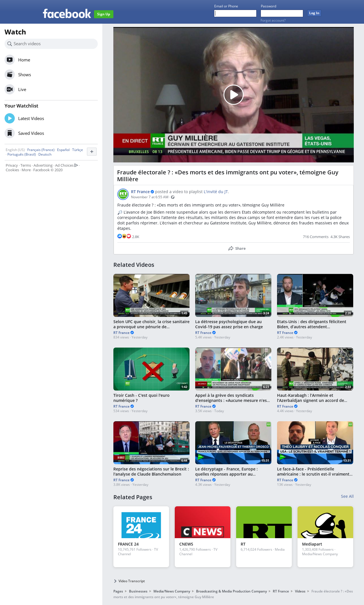
Task: Click the Saved Videos bookmark icon
Action: pos(10,133)
